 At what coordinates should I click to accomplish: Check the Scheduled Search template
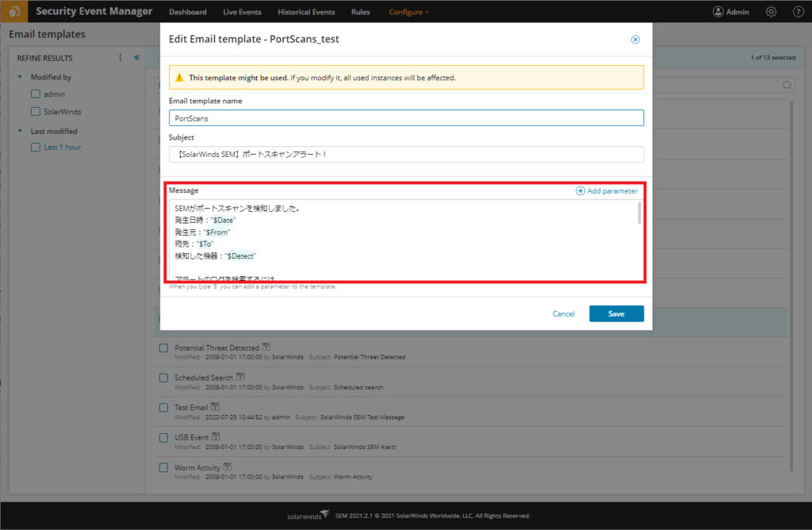[x=163, y=378]
